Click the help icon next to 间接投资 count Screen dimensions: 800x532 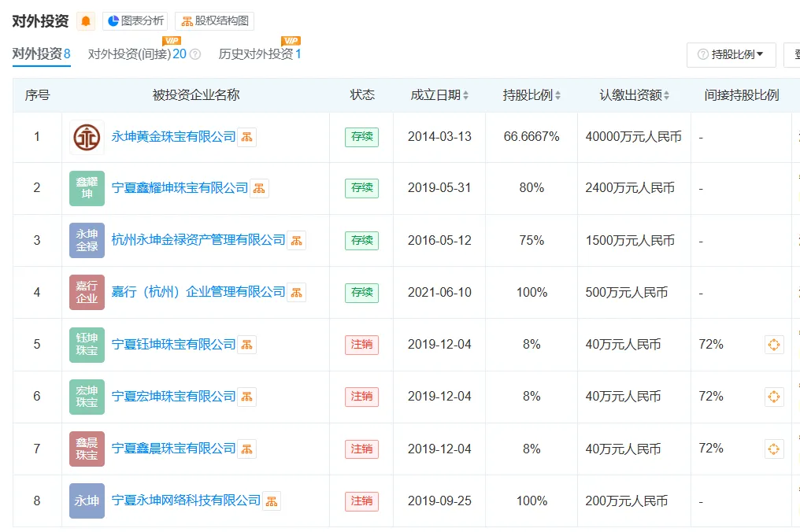[x=194, y=53]
